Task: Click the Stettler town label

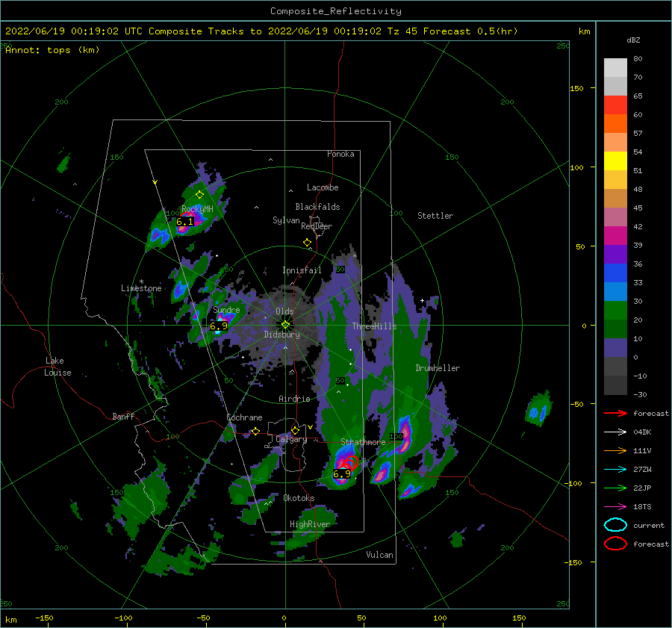Action: [435, 216]
